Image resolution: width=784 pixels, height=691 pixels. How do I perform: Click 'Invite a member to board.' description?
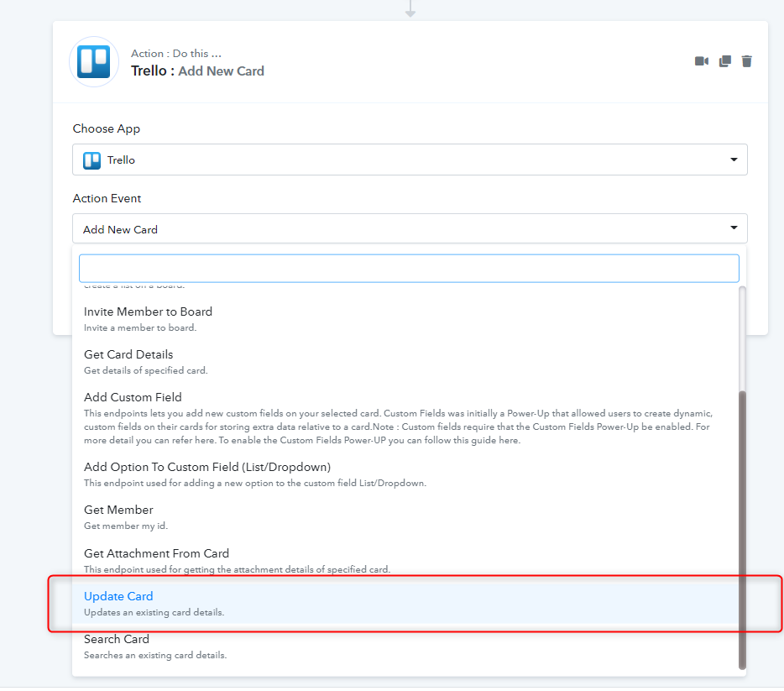pyautogui.click(x=140, y=328)
